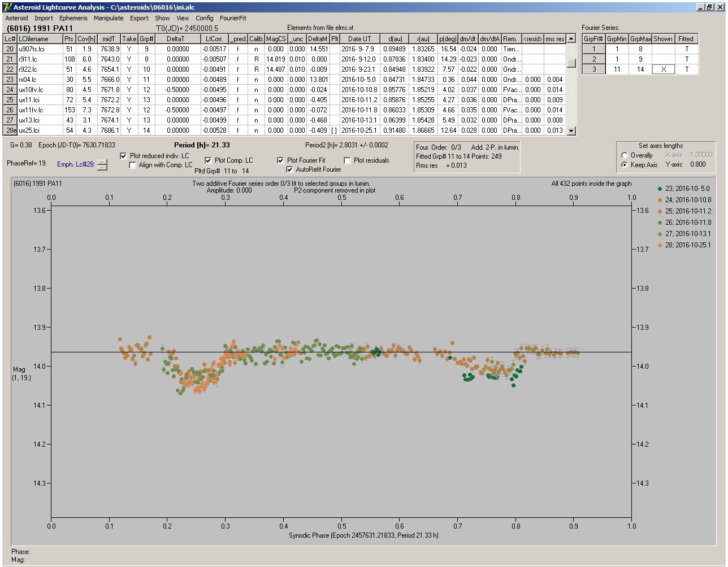Open the Show menu

pos(162,18)
